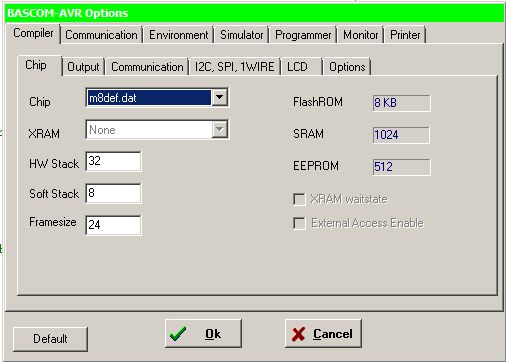
Task: Click the FlashROM label
Action: [318, 102]
